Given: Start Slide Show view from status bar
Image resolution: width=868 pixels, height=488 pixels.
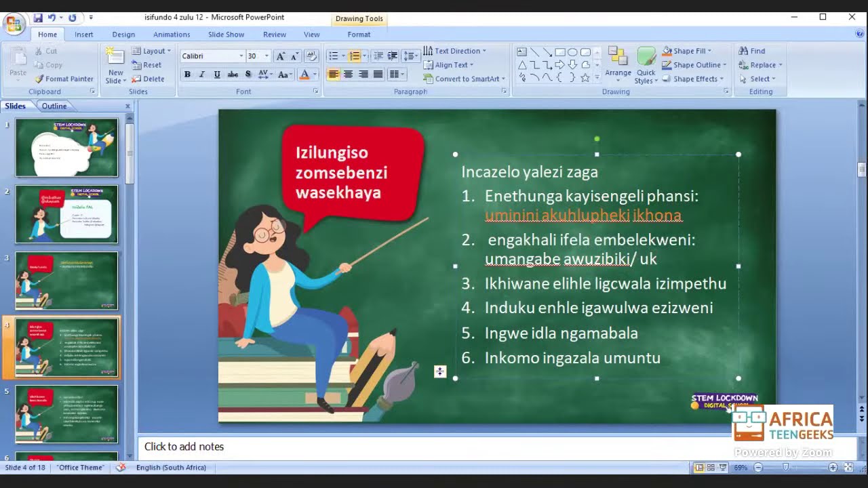Looking at the screenshot, I should coord(723,468).
